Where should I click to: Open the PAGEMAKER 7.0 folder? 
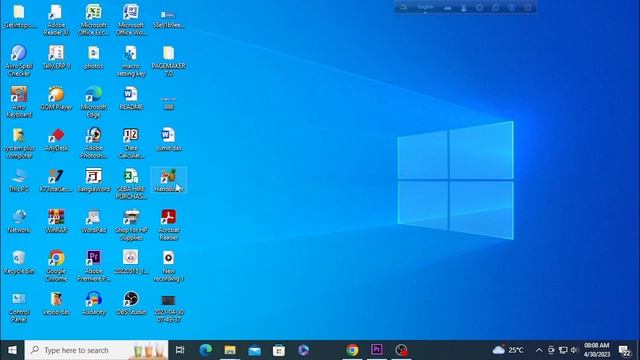(169, 61)
